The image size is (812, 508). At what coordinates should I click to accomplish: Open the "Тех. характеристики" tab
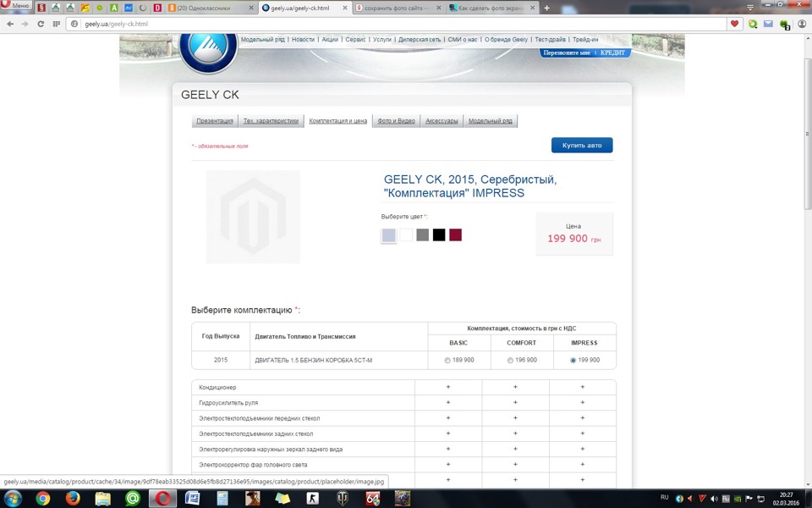click(271, 121)
